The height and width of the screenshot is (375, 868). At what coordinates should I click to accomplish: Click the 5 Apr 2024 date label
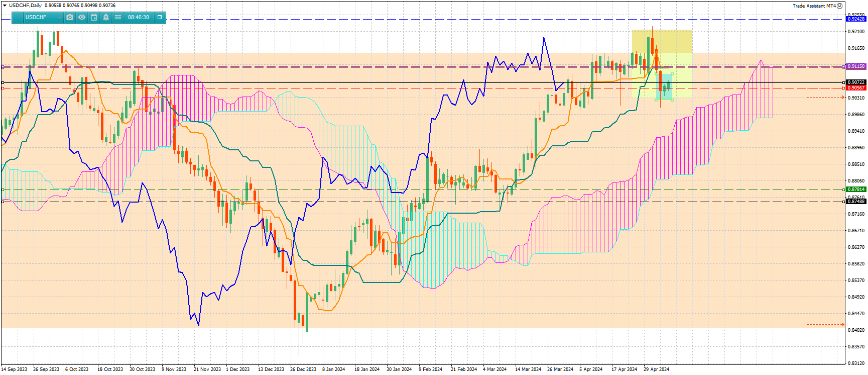pos(591,369)
